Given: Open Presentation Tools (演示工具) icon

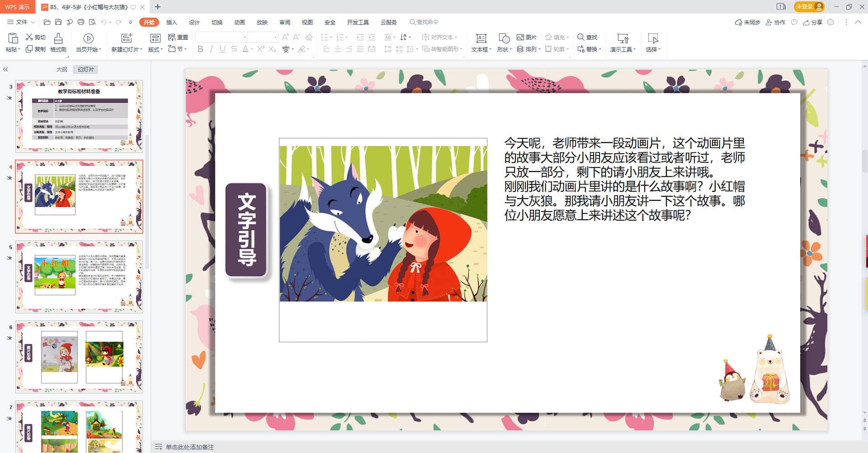Looking at the screenshot, I should click(623, 38).
